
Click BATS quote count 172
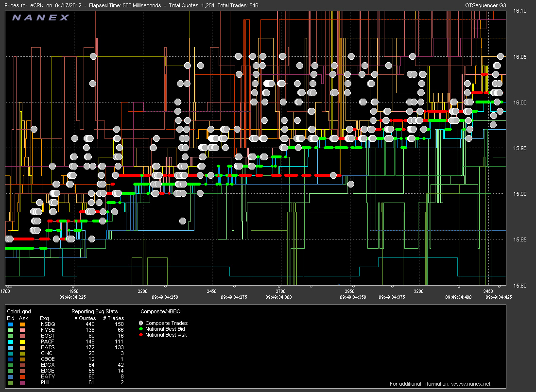tap(90, 347)
